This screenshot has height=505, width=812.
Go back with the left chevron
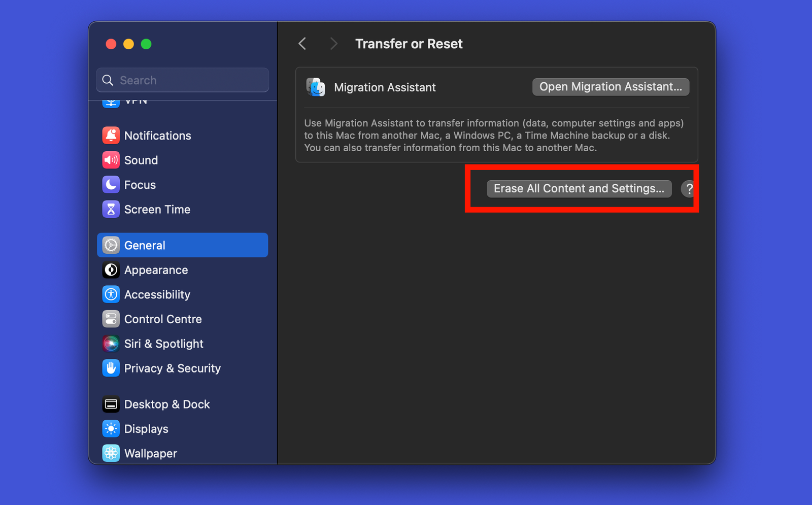(x=302, y=44)
